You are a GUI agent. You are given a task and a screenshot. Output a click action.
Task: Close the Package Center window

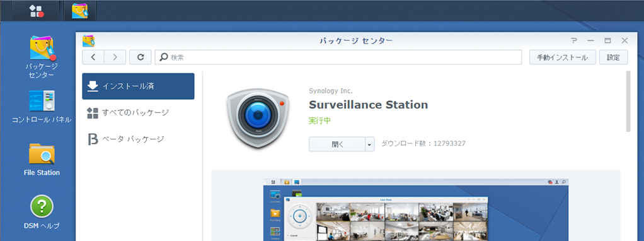pos(624,41)
